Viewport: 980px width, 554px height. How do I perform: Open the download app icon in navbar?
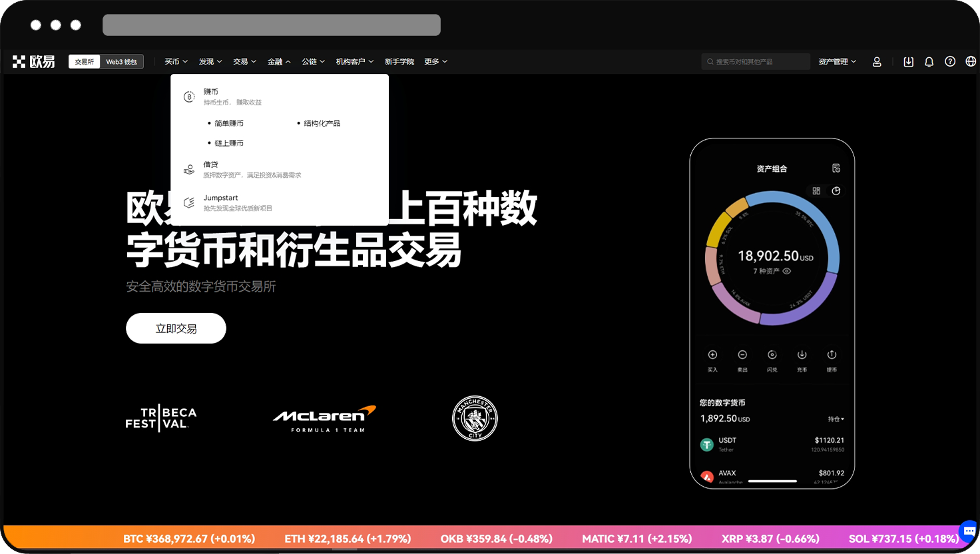pyautogui.click(x=908, y=61)
